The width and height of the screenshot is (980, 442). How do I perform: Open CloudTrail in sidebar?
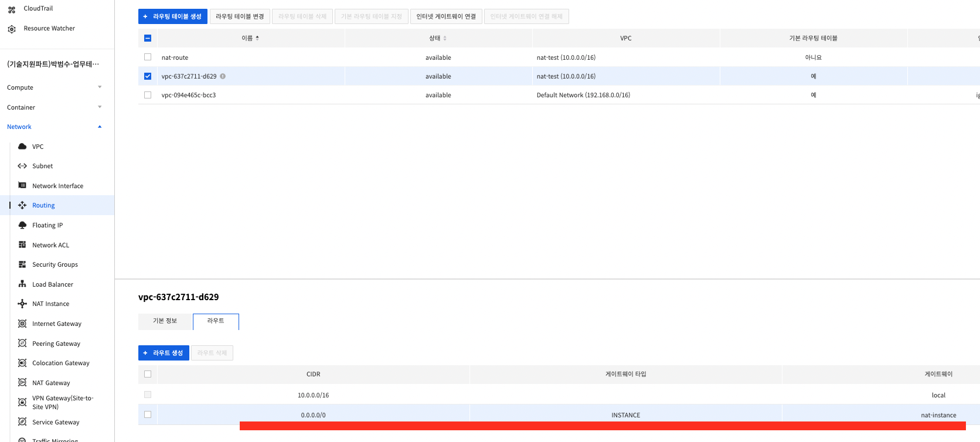(x=38, y=9)
